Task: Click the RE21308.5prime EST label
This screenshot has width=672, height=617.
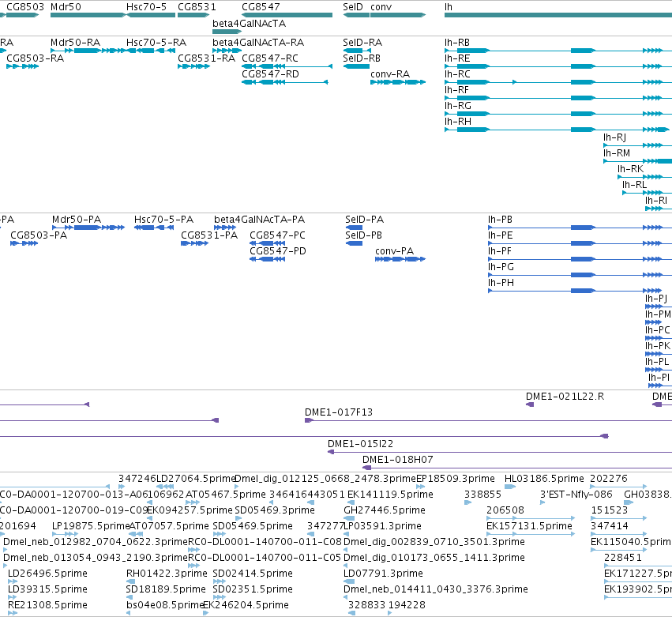Action: [47, 605]
